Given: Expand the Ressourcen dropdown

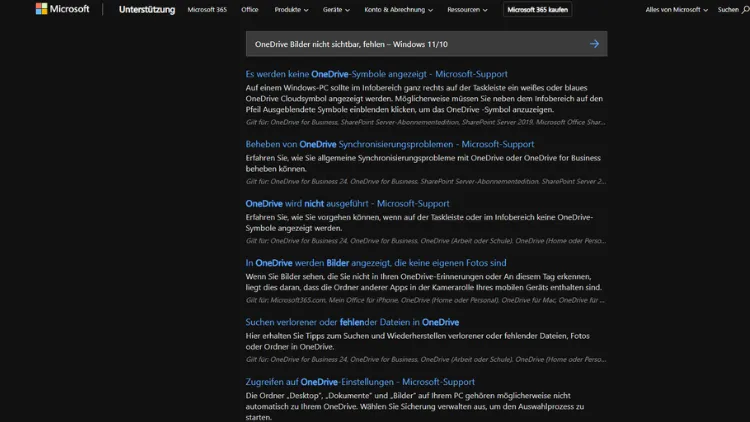Looking at the screenshot, I should (467, 10).
